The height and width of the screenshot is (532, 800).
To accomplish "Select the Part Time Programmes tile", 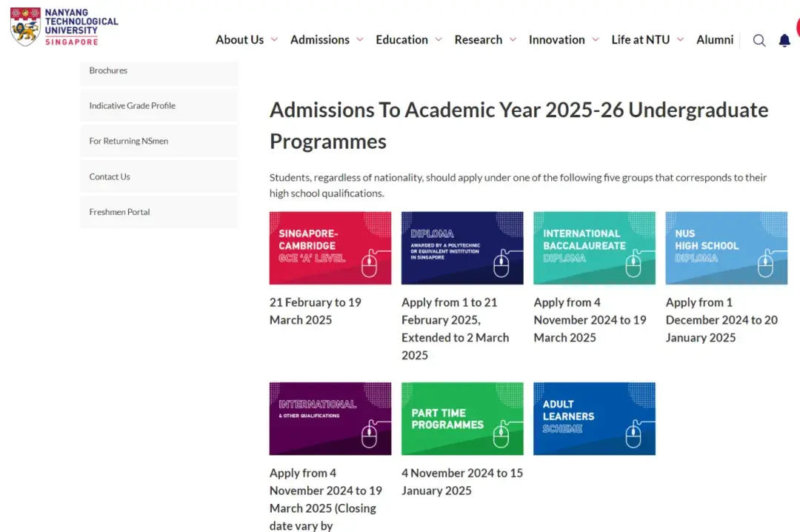I will [462, 419].
